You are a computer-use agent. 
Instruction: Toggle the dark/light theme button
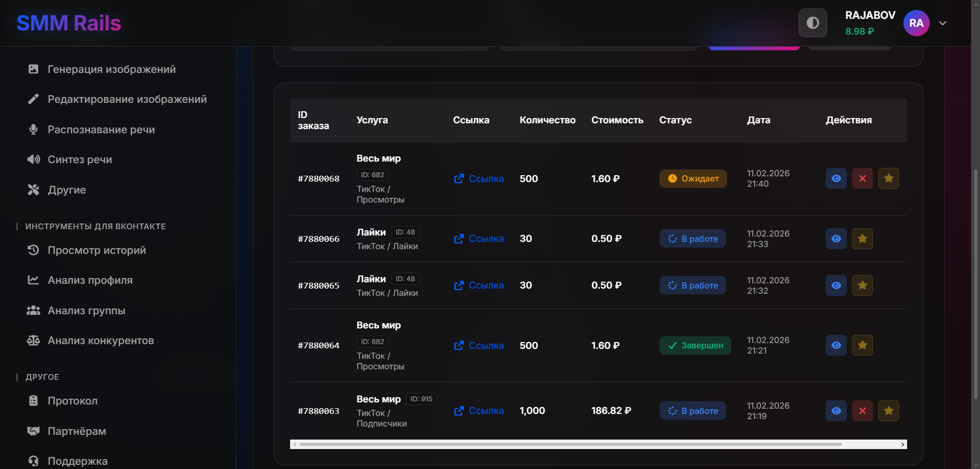coord(813,23)
